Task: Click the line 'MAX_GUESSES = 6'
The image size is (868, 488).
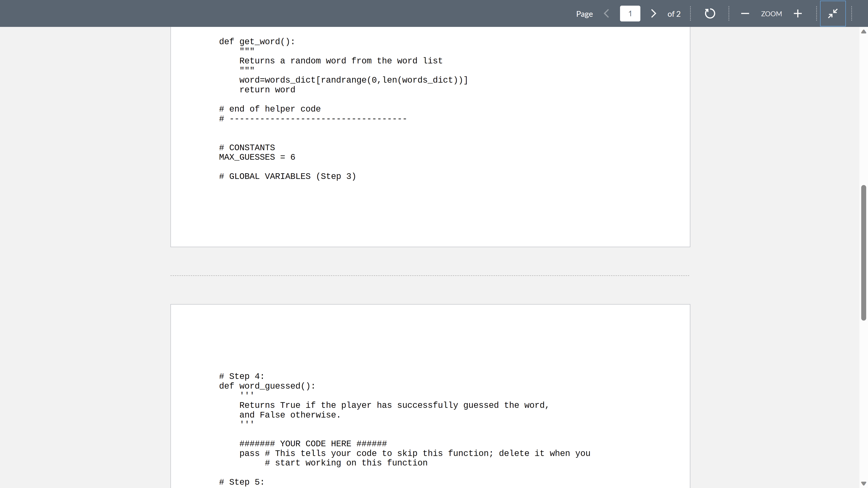Action: click(x=257, y=157)
